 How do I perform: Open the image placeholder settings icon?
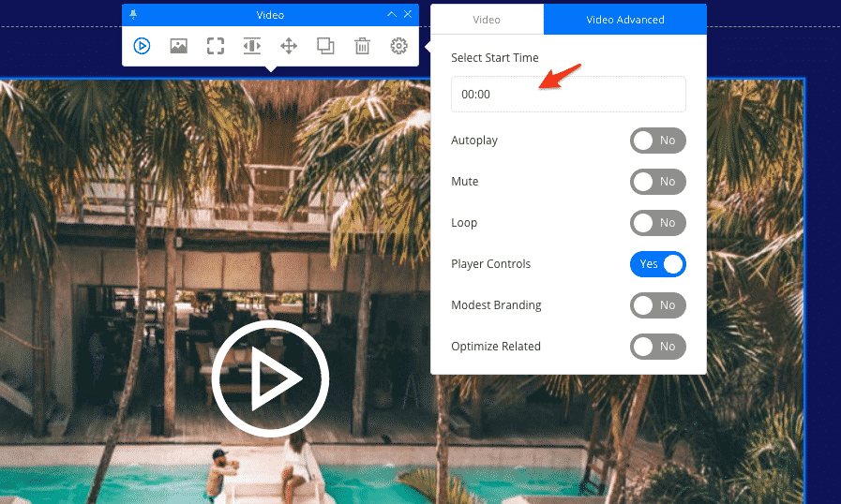click(179, 46)
